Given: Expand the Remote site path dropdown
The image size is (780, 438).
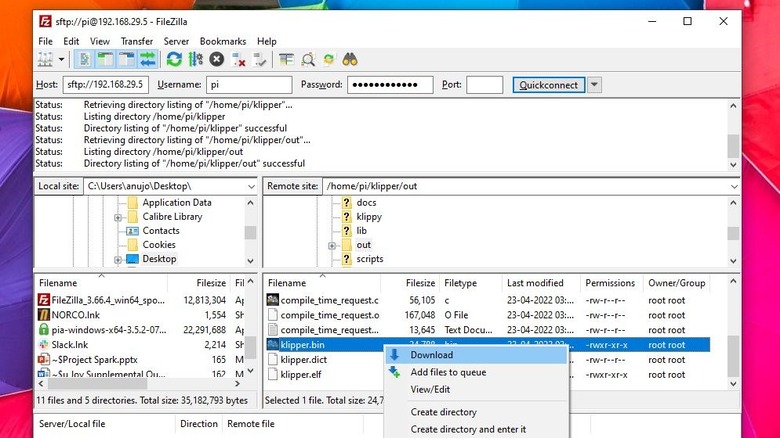Looking at the screenshot, I should [733, 186].
